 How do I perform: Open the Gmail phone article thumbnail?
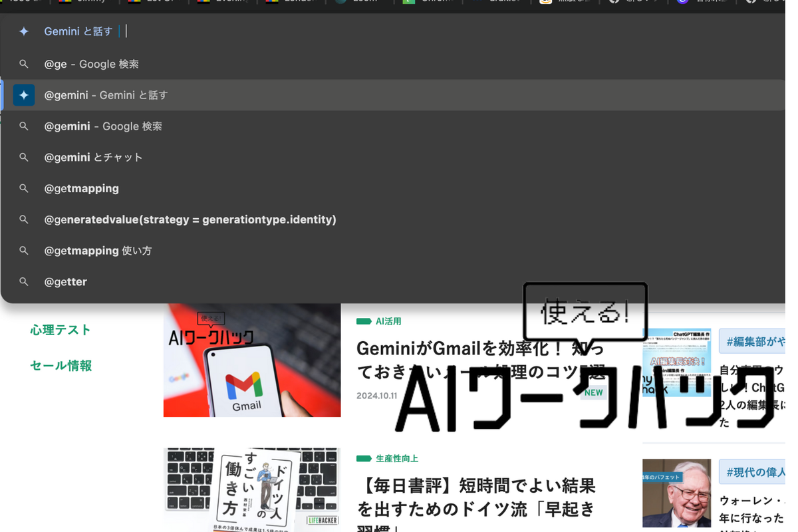[252, 360]
